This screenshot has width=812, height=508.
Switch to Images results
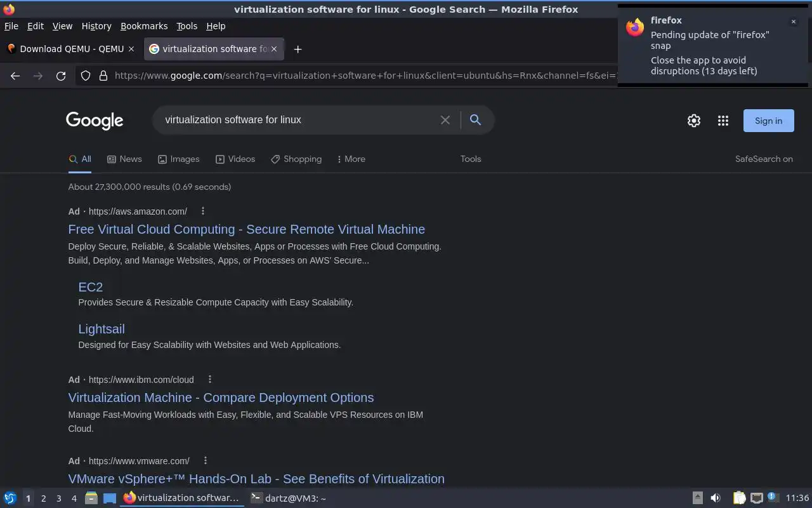pos(178,159)
